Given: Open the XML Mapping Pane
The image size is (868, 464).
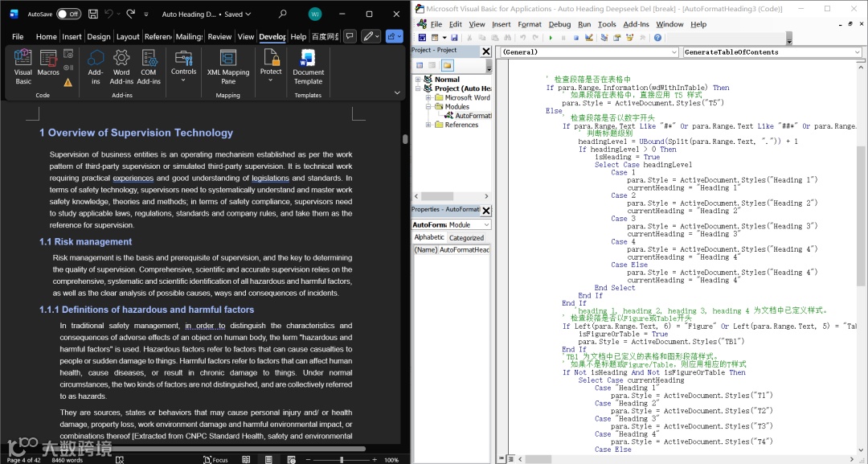Looking at the screenshot, I should (x=228, y=66).
